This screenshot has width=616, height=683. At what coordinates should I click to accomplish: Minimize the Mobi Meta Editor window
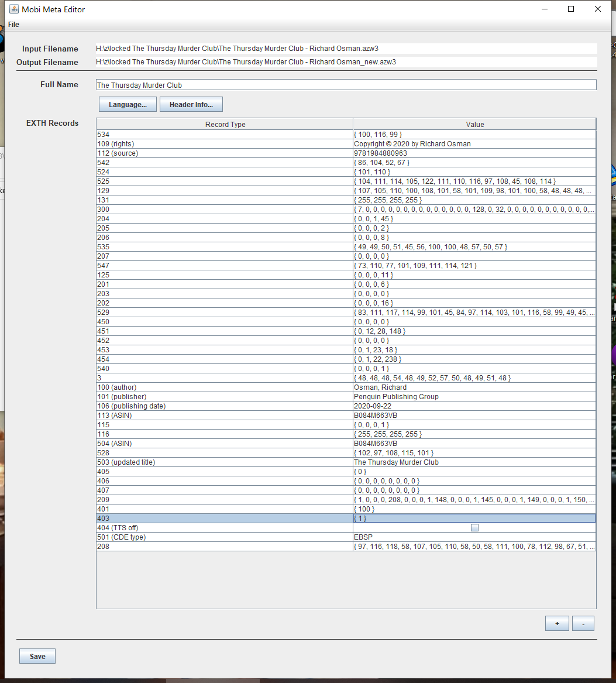[x=544, y=9]
